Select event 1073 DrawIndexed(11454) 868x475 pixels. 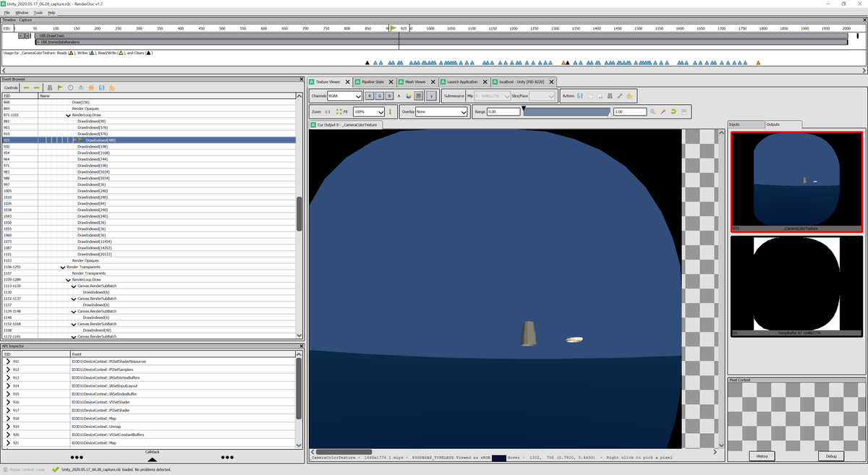point(148,241)
